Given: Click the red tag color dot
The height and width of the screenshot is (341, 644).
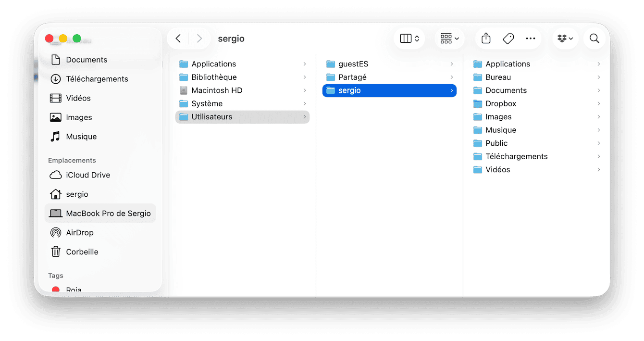Looking at the screenshot, I should click(x=56, y=290).
